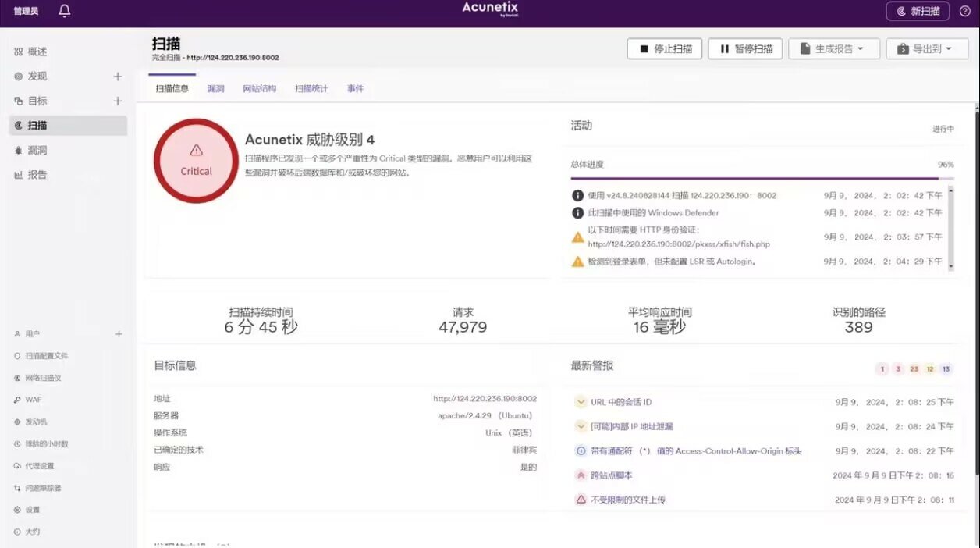Click the 目标 icon in sidebar
The image size is (980, 548).
pyautogui.click(x=18, y=101)
